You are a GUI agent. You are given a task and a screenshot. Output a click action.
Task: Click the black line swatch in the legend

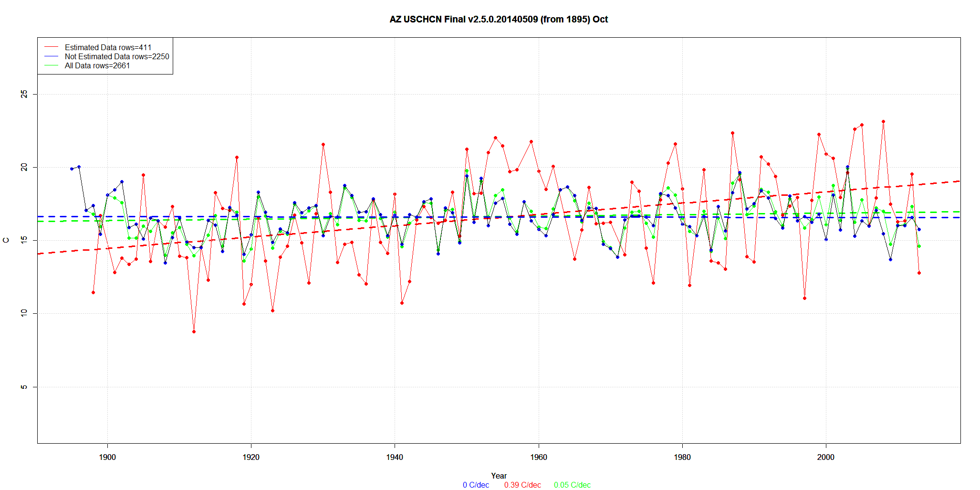pyautogui.click(x=51, y=56)
